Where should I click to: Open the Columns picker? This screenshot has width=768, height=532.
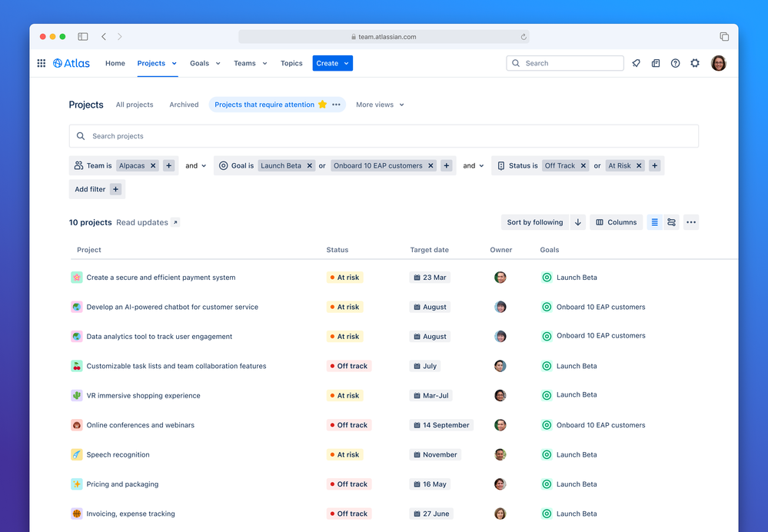(616, 222)
